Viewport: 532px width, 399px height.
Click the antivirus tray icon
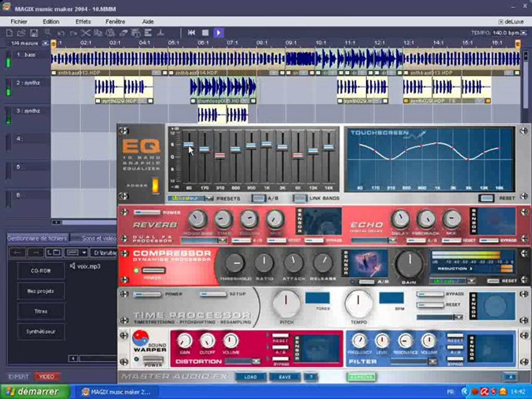pos(484,392)
